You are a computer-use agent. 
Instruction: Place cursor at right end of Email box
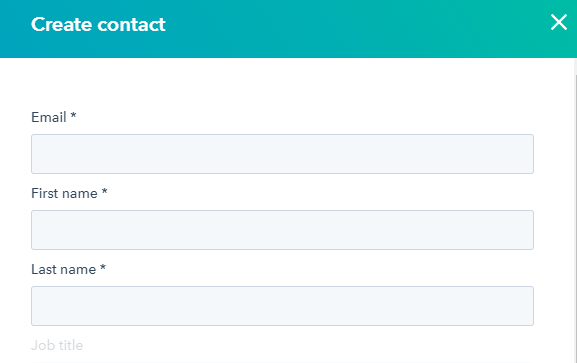pyautogui.click(x=528, y=154)
